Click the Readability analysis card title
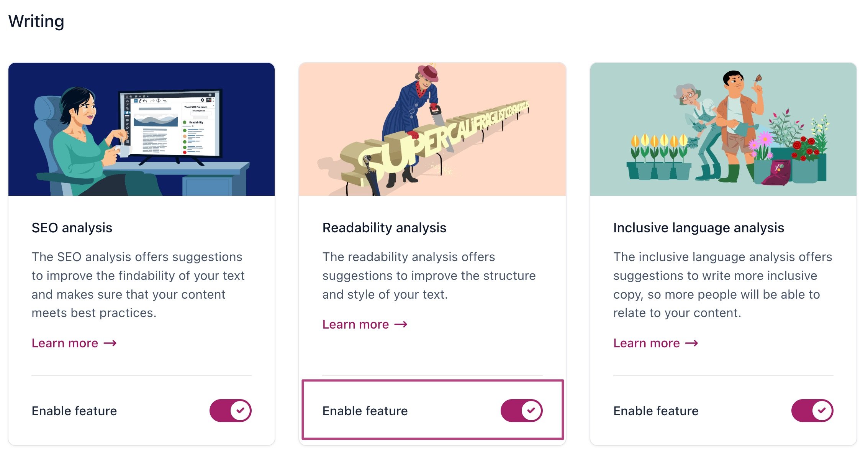 tap(384, 228)
